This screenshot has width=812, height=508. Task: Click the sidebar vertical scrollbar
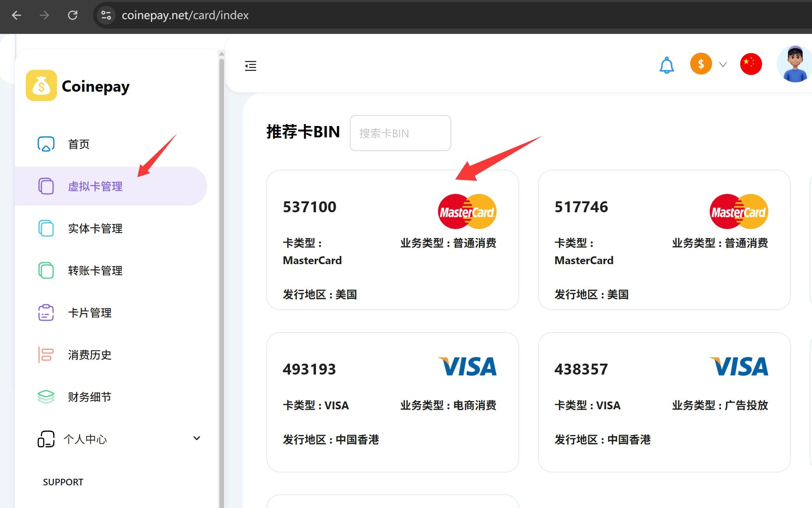(x=222, y=273)
